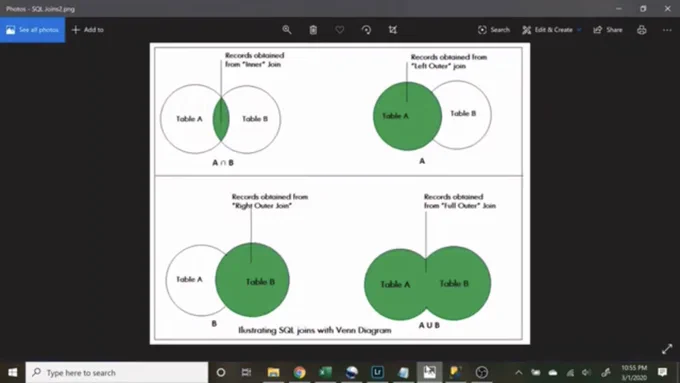The image size is (680, 383).
Task: Open Excel from taskbar
Action: tap(325, 372)
